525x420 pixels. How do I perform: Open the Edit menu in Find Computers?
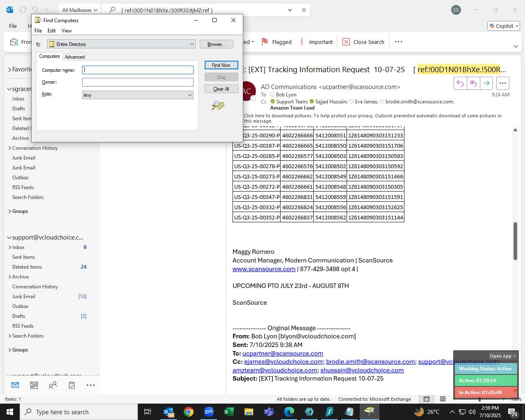click(x=52, y=31)
